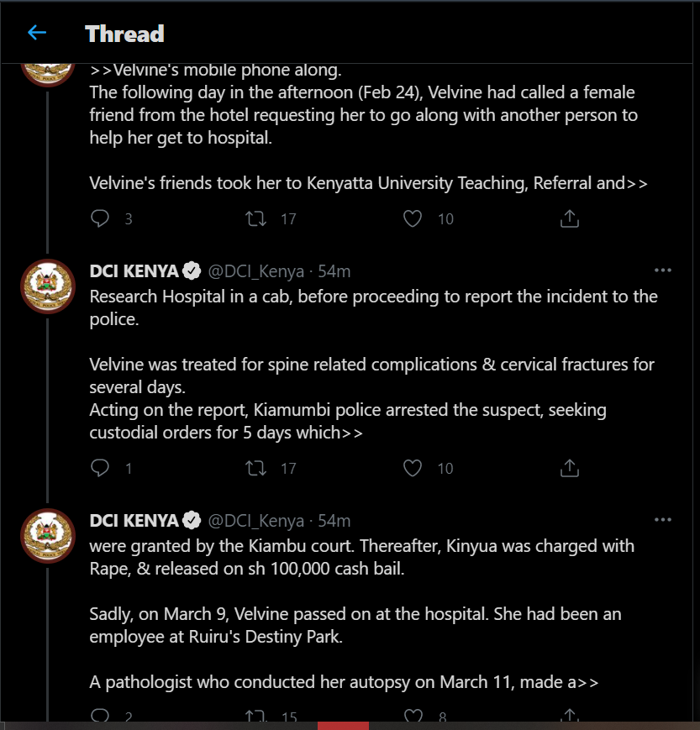This screenshot has height=730, width=700.
Task: Reply to the Research Hospital tweet
Action: (101, 468)
